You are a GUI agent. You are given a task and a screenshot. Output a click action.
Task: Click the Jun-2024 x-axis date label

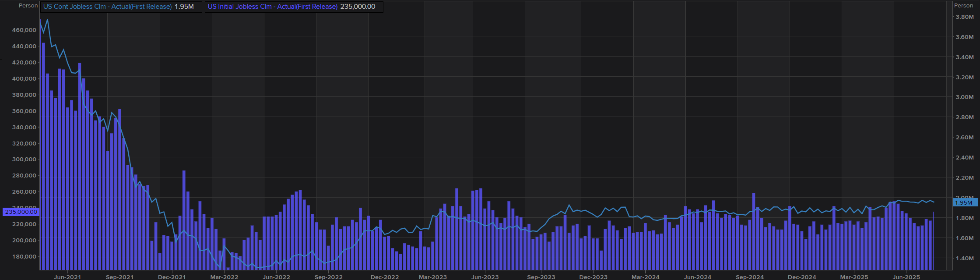[698, 277]
